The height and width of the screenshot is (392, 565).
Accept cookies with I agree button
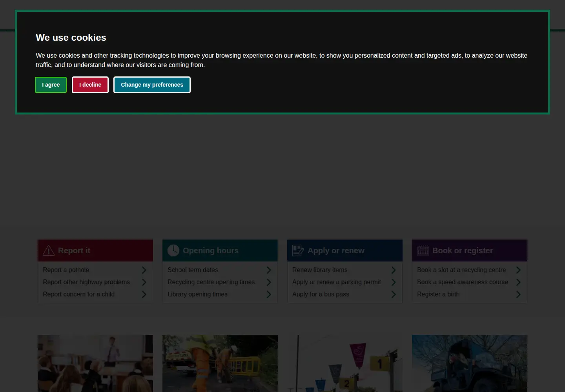pyautogui.click(x=51, y=85)
